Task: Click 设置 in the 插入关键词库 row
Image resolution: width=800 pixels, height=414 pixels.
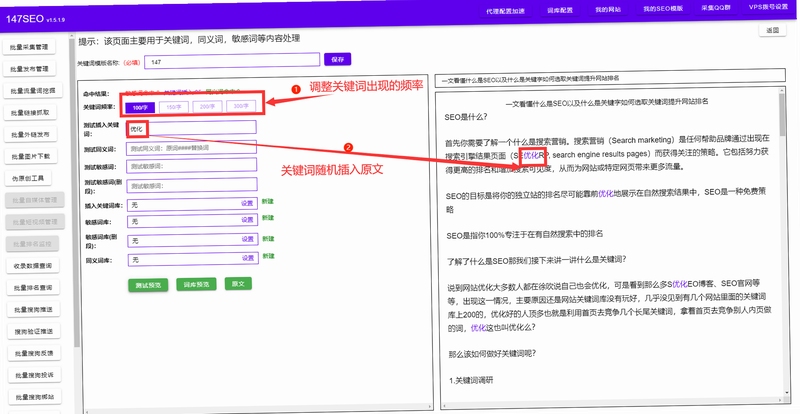Action: click(x=247, y=203)
